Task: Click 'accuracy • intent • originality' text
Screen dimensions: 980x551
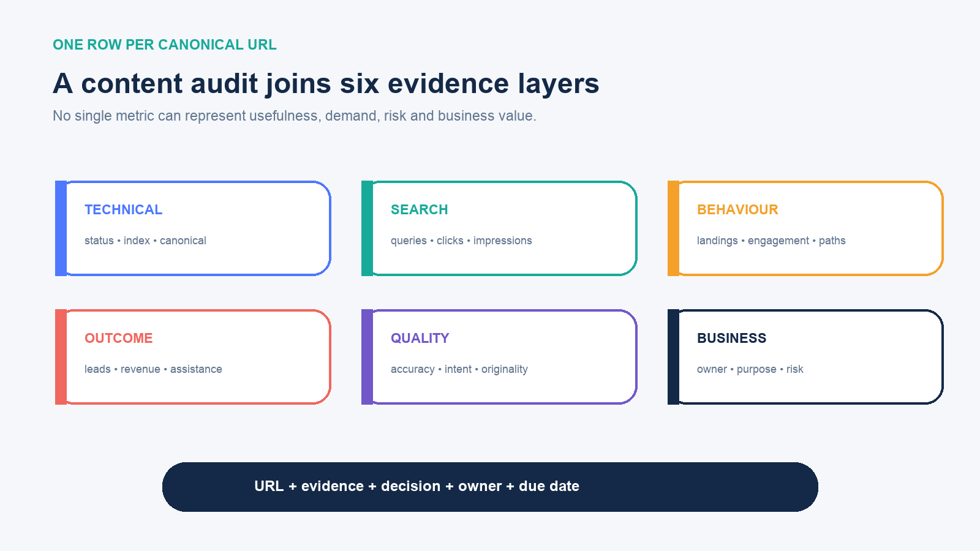Action: point(459,369)
